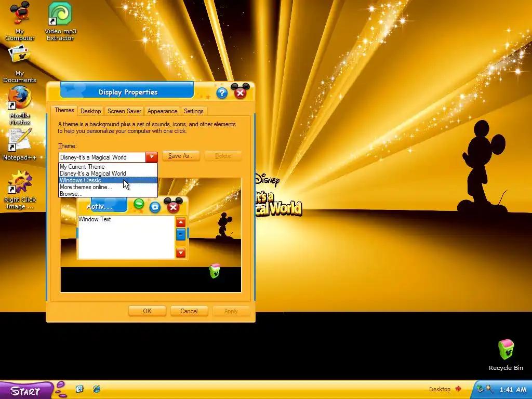Click the blue maximize icon in the preview
Image resolution: width=532 pixels, height=399 pixels.
click(155, 207)
